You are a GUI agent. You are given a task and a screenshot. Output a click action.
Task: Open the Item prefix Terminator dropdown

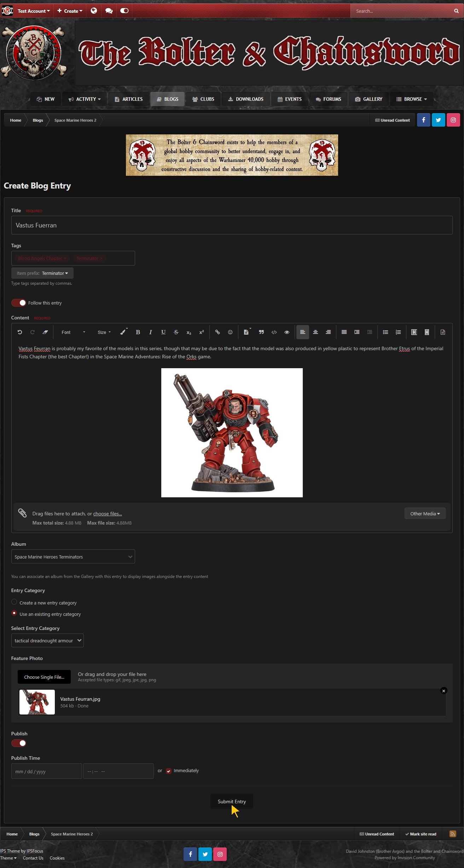click(42, 273)
